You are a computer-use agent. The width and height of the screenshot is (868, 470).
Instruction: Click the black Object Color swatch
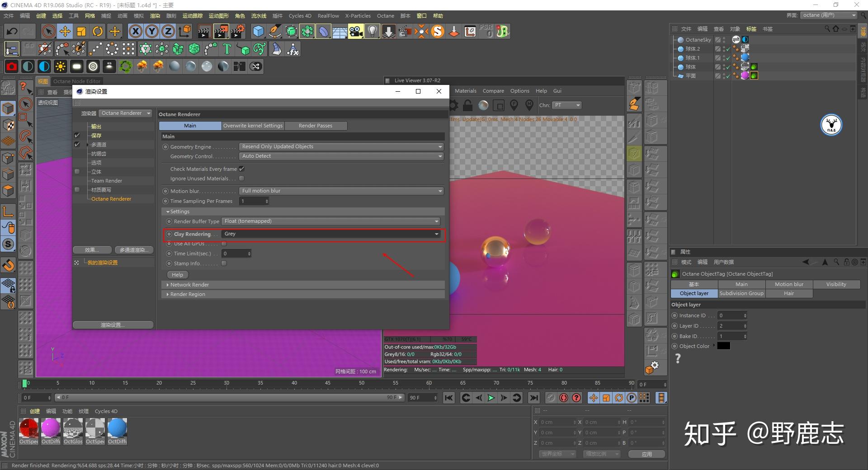723,346
